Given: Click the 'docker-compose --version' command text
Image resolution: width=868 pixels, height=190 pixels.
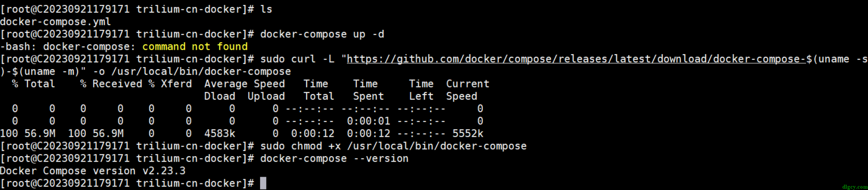Looking at the screenshot, I should [334, 158].
